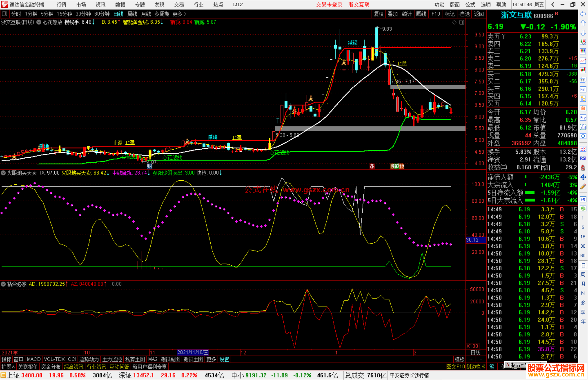Select the VOL-TDX indicator tab
This screenshot has width=588, height=380.
[x=54, y=360]
